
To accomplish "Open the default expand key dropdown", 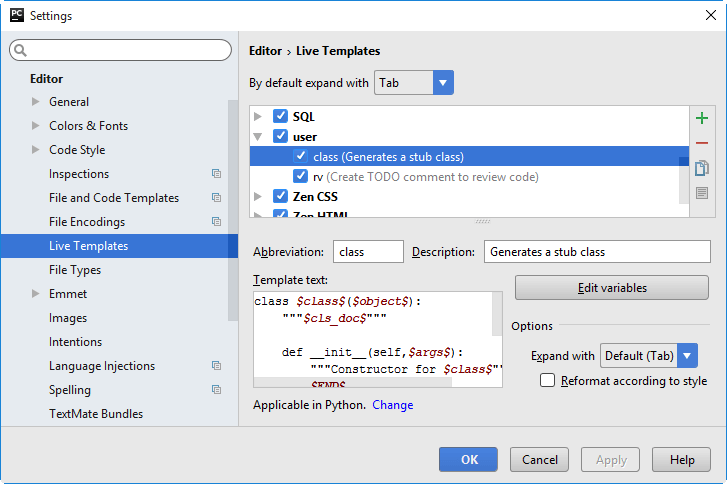I will click(x=443, y=83).
